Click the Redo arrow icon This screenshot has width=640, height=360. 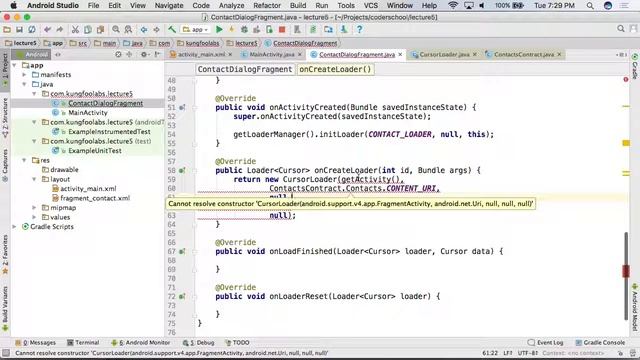tap(60, 29)
